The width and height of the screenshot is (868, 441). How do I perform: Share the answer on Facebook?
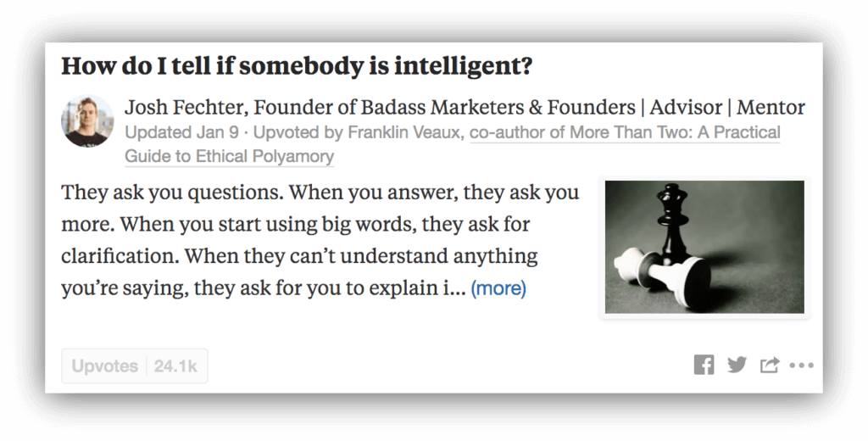pyautogui.click(x=704, y=366)
